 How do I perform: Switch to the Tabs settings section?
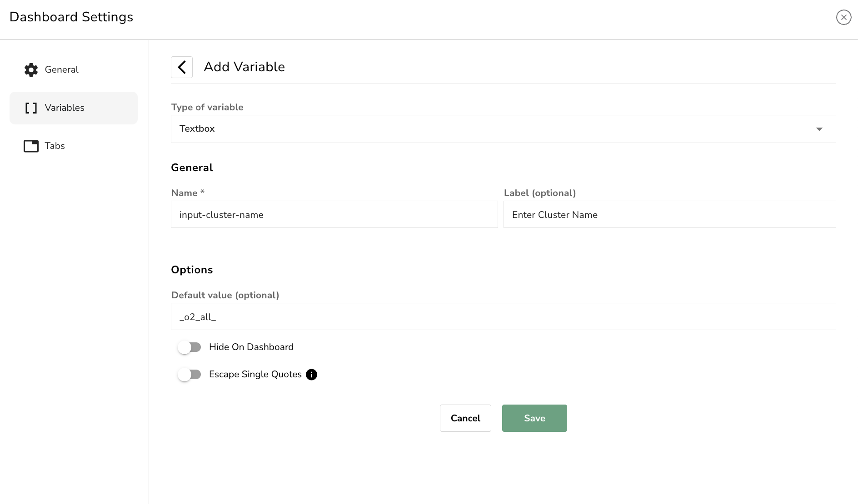[x=55, y=146]
